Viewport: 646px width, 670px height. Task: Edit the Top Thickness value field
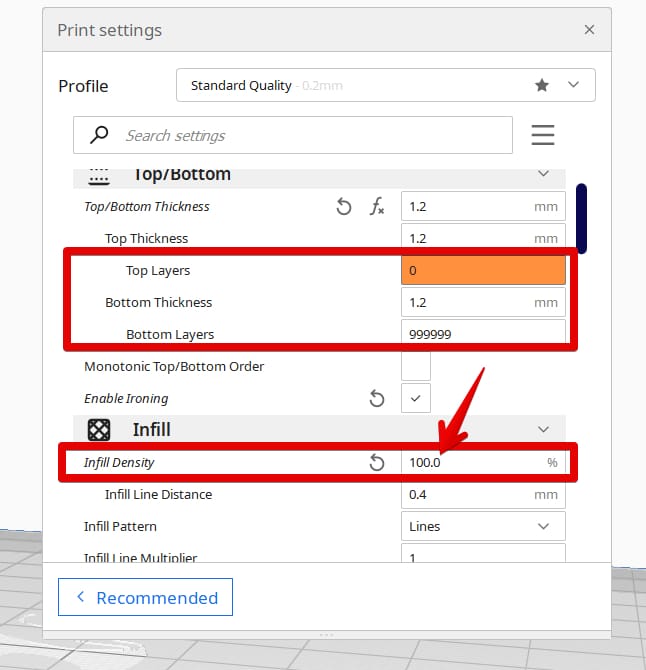coord(483,236)
